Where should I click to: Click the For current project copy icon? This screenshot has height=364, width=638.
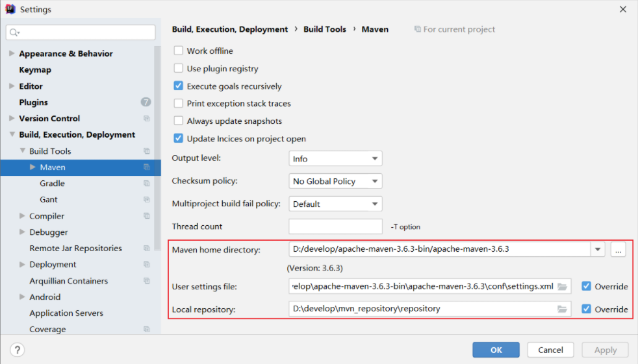pyautogui.click(x=418, y=29)
